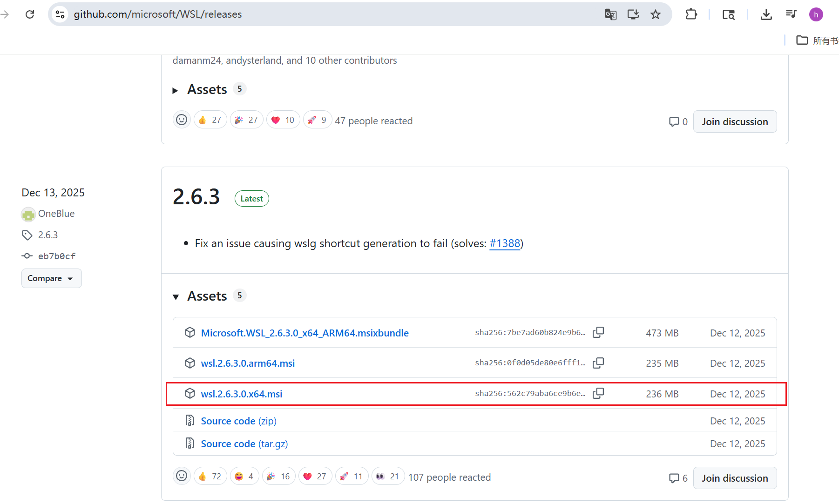
Task: Add a reaction to release 2.6.3
Action: coord(182,476)
